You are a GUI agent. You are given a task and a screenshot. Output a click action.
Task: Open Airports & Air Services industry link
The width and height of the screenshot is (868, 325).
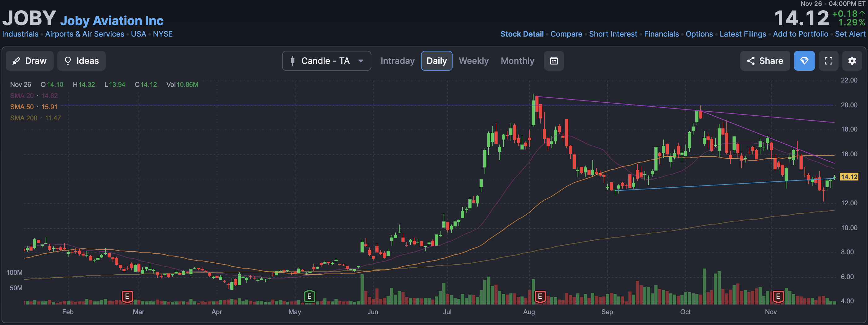click(85, 34)
